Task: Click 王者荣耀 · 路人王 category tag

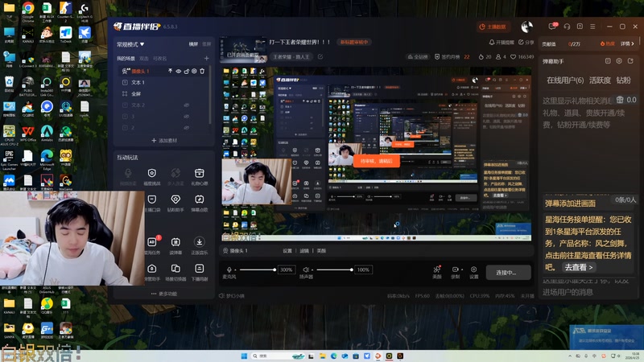Action: pyautogui.click(x=291, y=56)
